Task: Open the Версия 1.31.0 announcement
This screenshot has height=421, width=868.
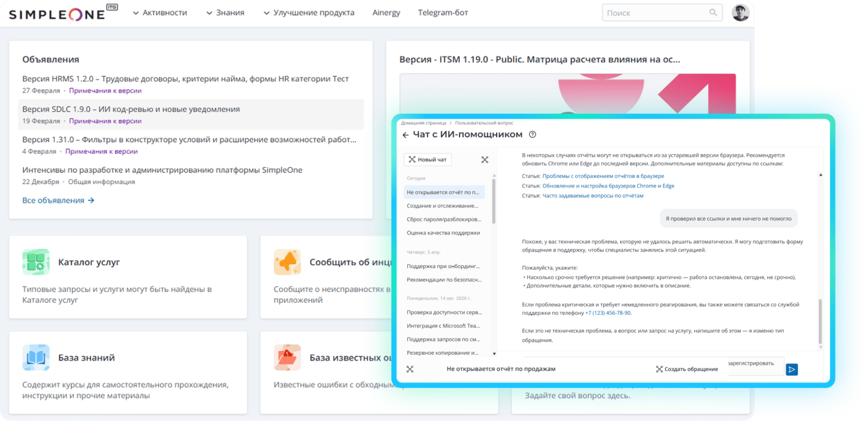Action: tap(189, 139)
